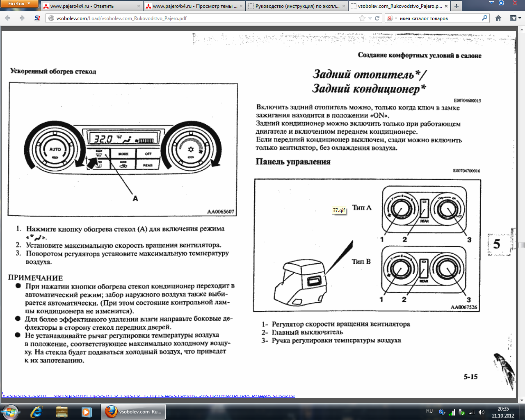Reload the page with the refresh icon
Viewport: 525px width, 420px height.
click(377, 18)
